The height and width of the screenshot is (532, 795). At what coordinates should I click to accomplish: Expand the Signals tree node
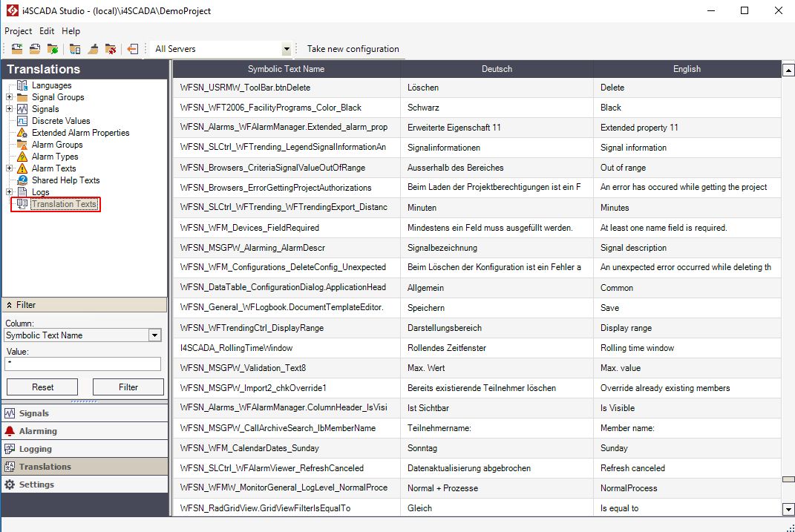pyautogui.click(x=9, y=109)
